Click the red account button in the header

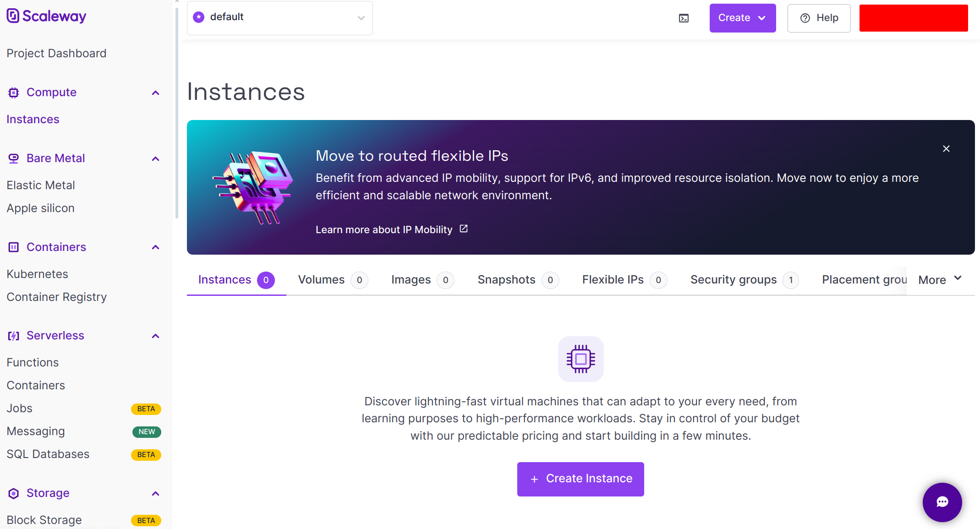tap(914, 18)
